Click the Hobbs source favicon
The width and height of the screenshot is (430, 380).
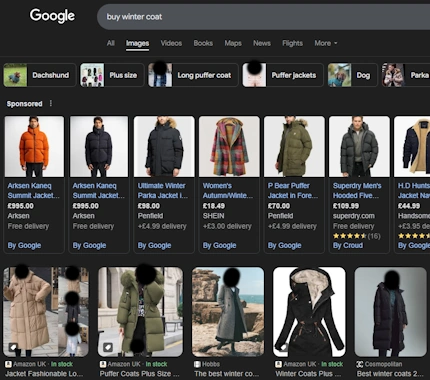coord(197,364)
